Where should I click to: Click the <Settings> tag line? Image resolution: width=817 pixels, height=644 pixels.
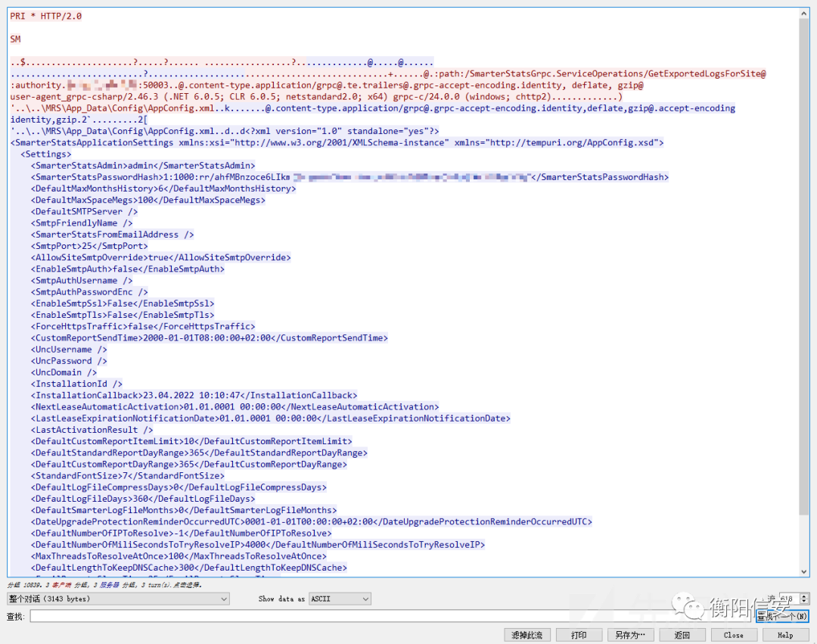point(46,154)
